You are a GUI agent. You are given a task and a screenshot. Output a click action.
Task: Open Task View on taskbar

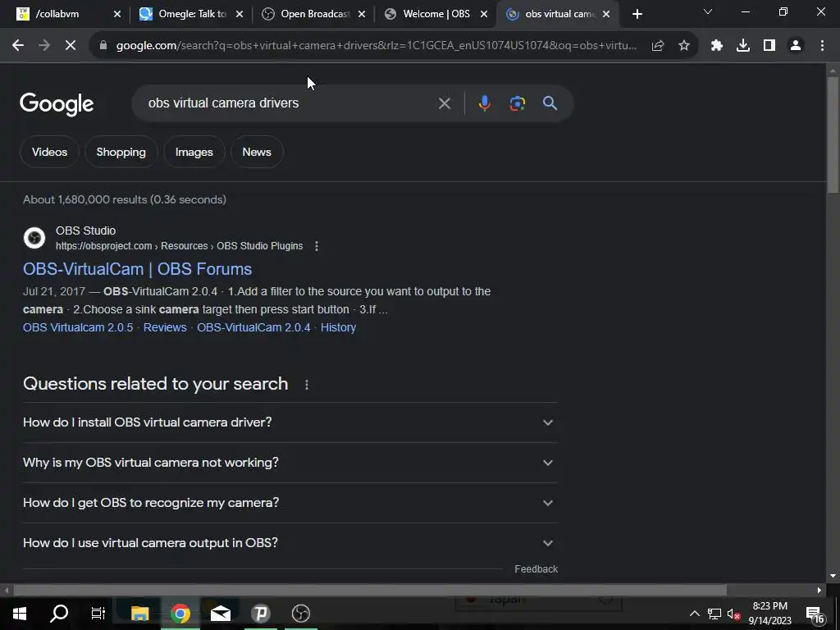click(98, 614)
